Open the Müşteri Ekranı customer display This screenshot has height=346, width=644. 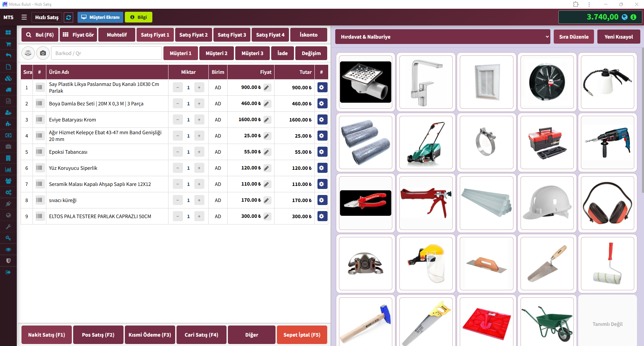click(100, 17)
